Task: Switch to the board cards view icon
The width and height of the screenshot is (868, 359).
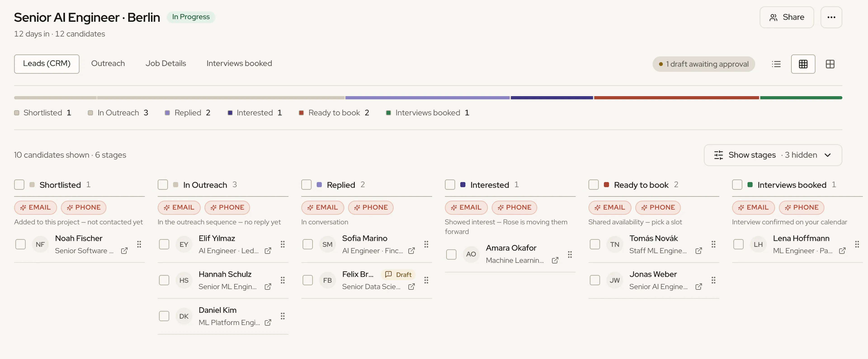Action: click(x=830, y=64)
